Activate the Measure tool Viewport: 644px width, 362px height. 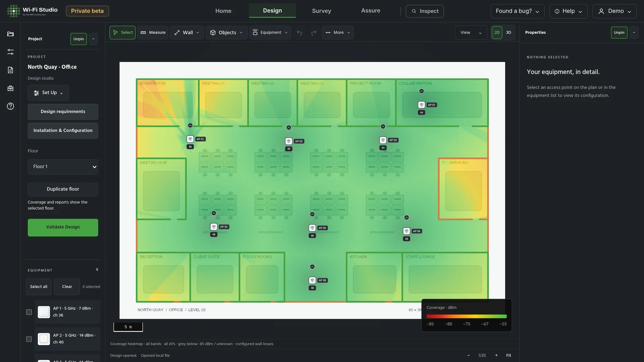pyautogui.click(x=153, y=33)
